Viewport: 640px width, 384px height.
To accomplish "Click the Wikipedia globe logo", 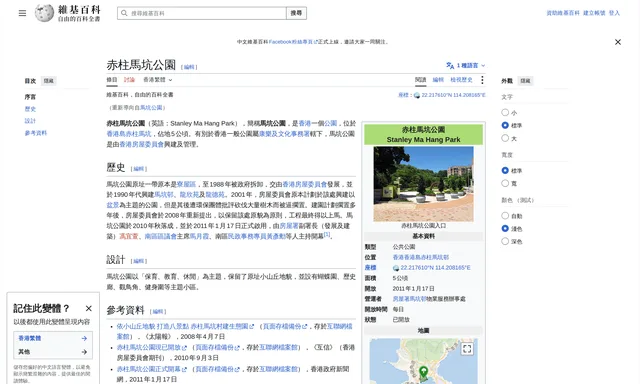I will [44, 13].
